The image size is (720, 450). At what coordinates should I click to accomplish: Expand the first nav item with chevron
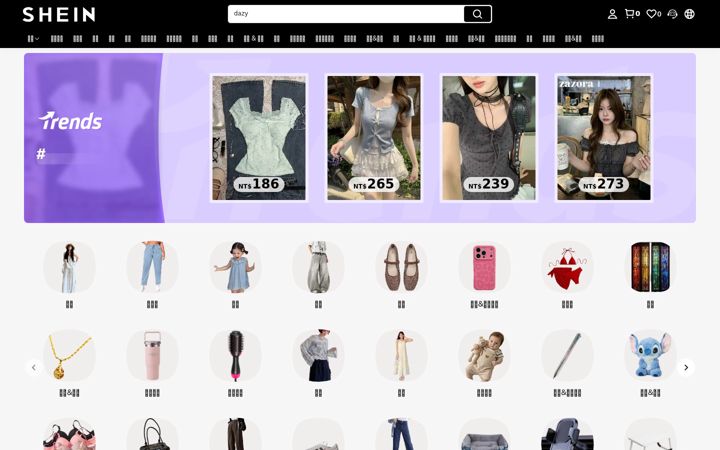click(x=33, y=39)
